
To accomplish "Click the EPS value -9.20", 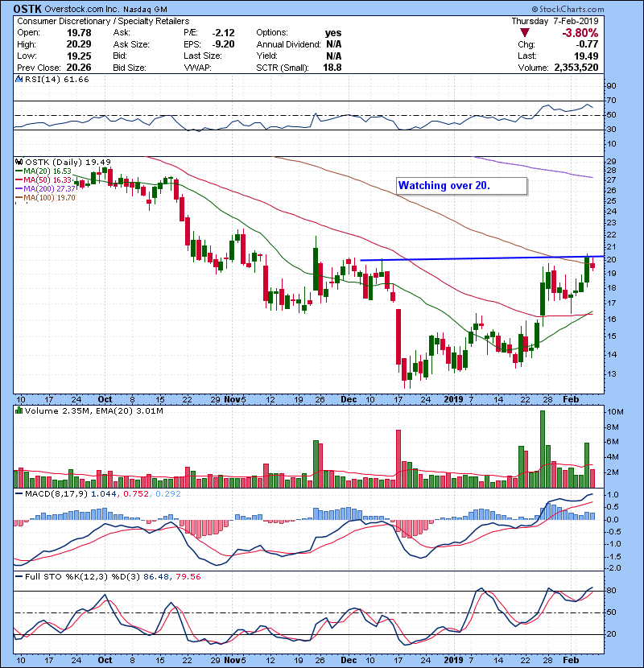I will pyautogui.click(x=223, y=44).
